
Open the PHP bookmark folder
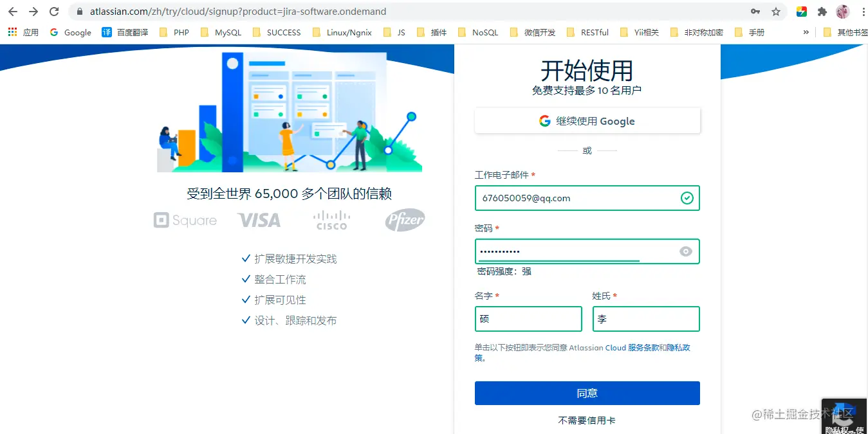coord(174,32)
